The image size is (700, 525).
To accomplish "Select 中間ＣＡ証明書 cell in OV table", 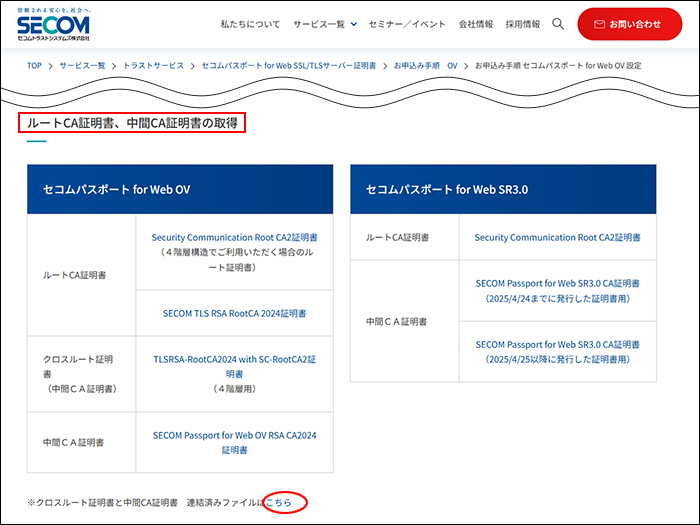I will (x=81, y=442).
